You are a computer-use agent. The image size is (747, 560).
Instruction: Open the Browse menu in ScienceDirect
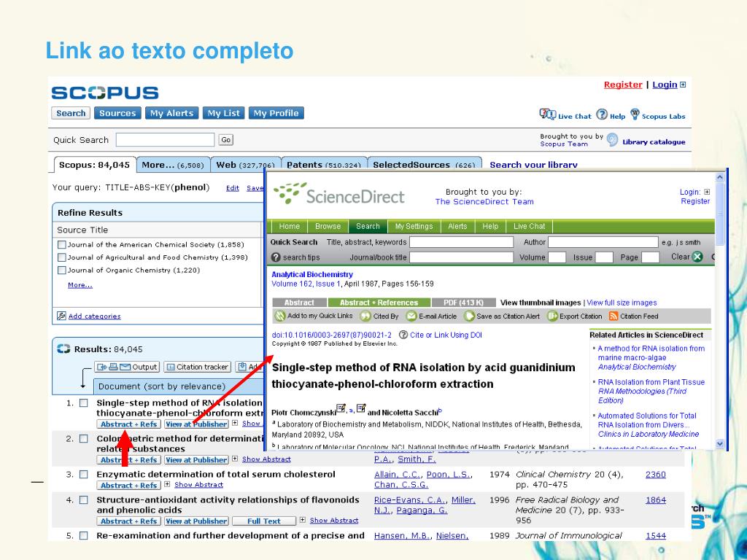[x=328, y=226]
